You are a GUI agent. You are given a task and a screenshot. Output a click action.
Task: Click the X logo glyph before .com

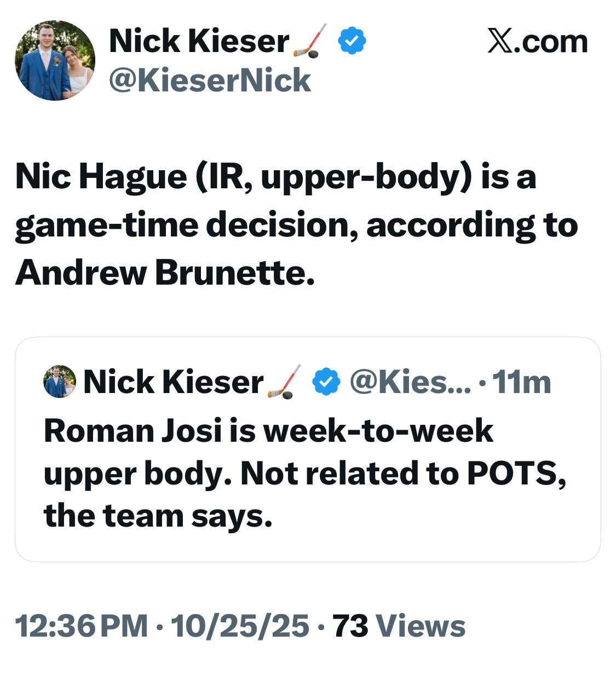click(499, 42)
